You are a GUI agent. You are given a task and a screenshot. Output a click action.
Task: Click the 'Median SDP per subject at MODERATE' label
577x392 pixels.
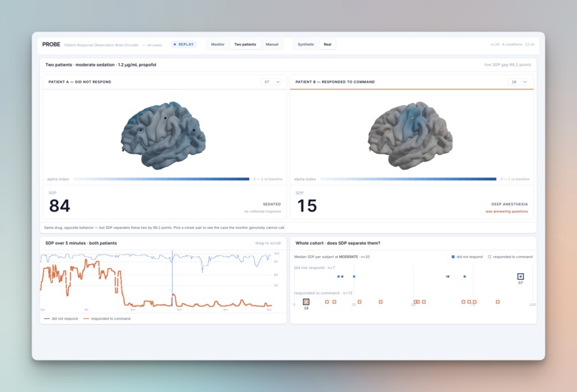click(332, 257)
